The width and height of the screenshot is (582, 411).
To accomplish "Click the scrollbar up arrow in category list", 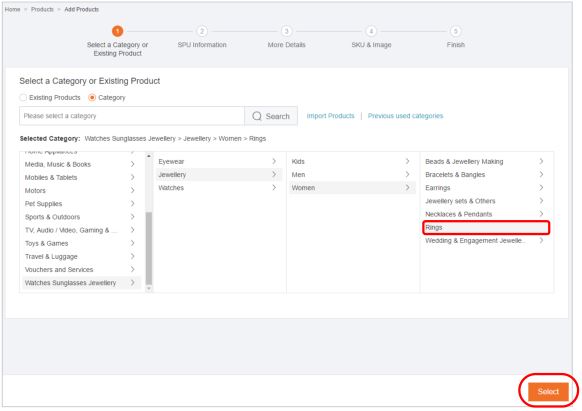I will (x=149, y=156).
